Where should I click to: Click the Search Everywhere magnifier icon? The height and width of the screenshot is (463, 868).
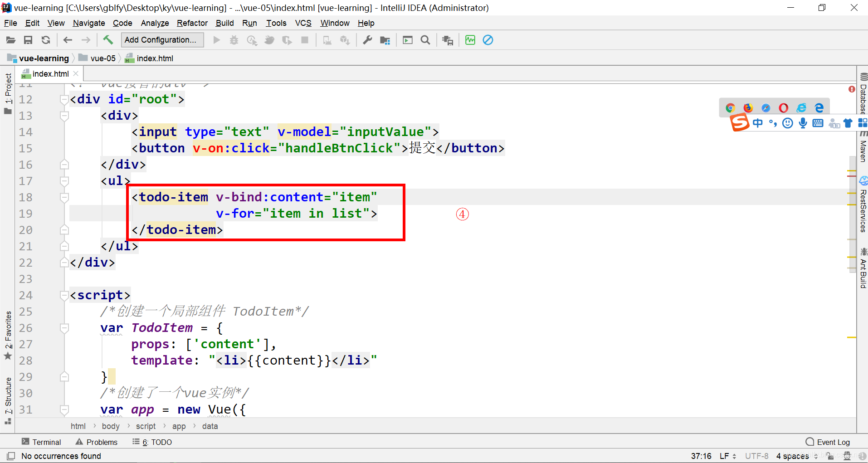425,40
